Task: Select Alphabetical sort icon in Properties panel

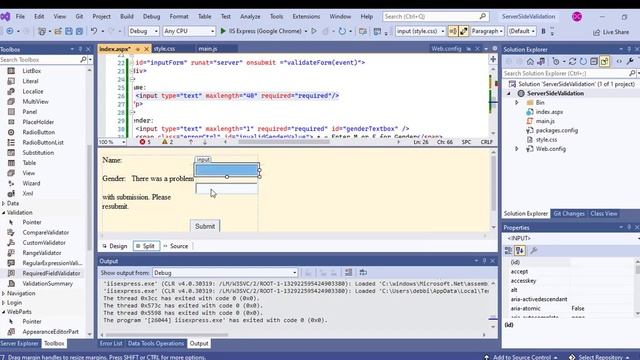Action: pos(520,251)
